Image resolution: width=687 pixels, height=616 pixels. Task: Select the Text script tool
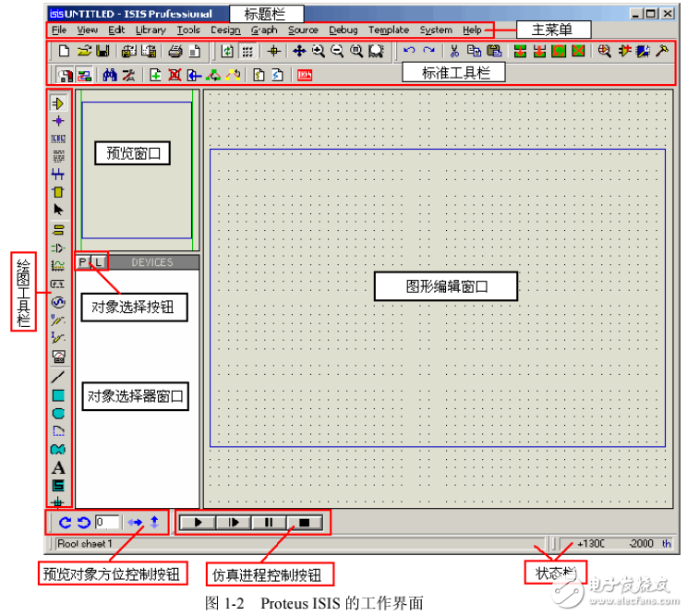(x=58, y=156)
